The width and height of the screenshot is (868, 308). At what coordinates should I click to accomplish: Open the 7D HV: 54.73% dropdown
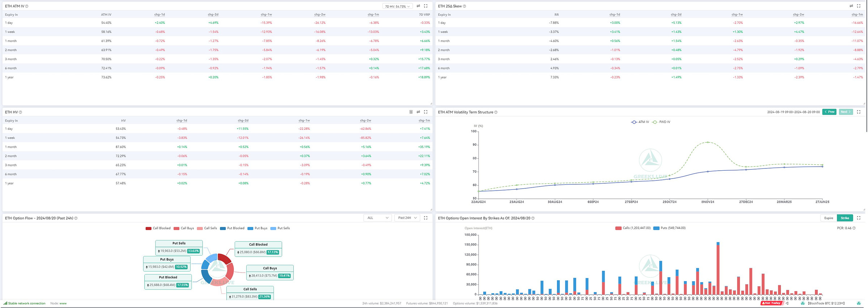tap(397, 6)
